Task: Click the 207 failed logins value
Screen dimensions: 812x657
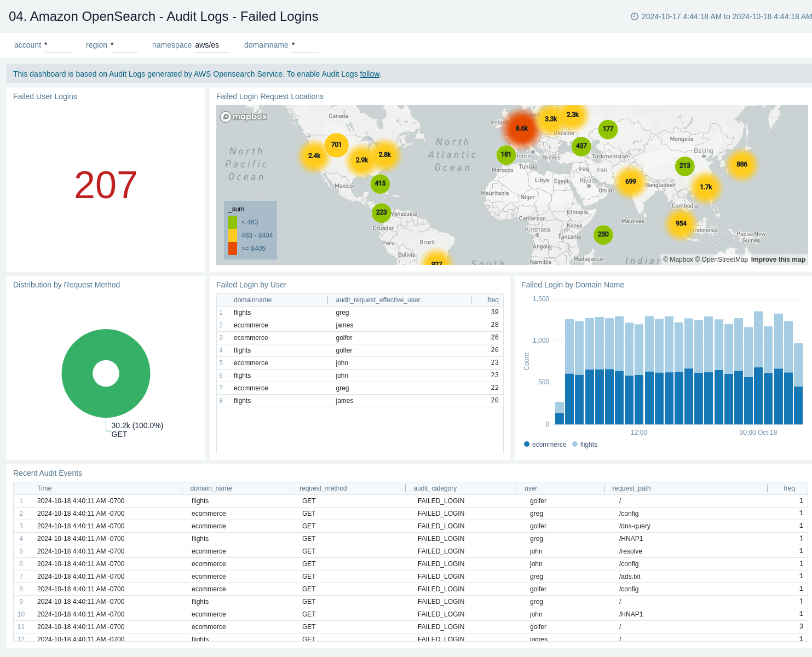Action: (x=106, y=185)
